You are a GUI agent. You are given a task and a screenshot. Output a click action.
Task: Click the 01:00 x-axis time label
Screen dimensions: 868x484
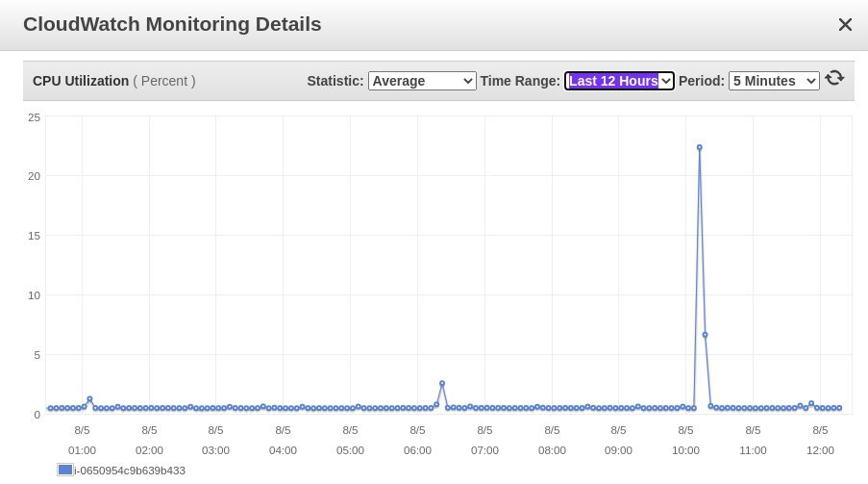coord(82,450)
